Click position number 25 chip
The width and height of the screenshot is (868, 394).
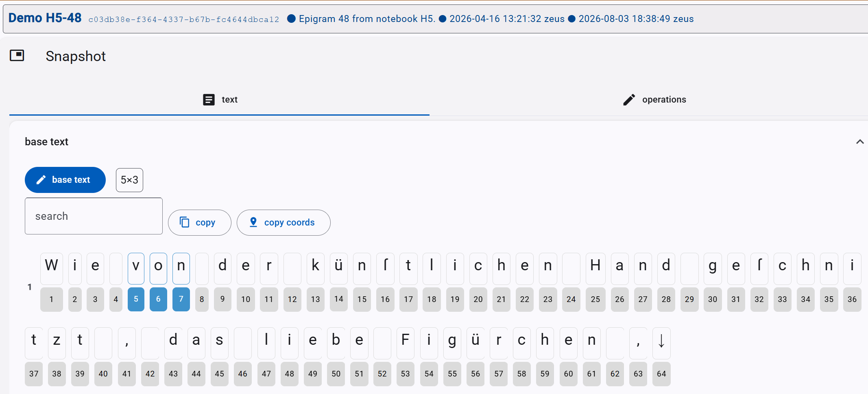595,299
